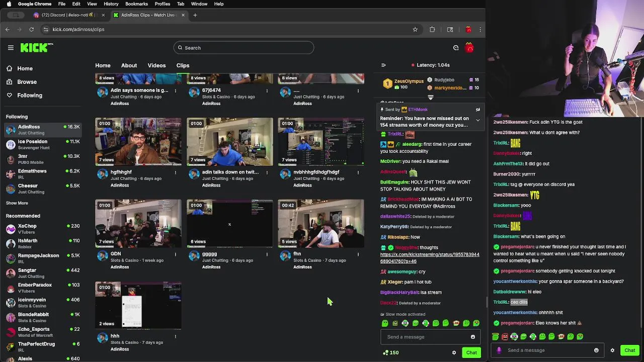This screenshot has height=362, width=644.
Task: Open the About tab on the channel
Action: tap(129, 65)
